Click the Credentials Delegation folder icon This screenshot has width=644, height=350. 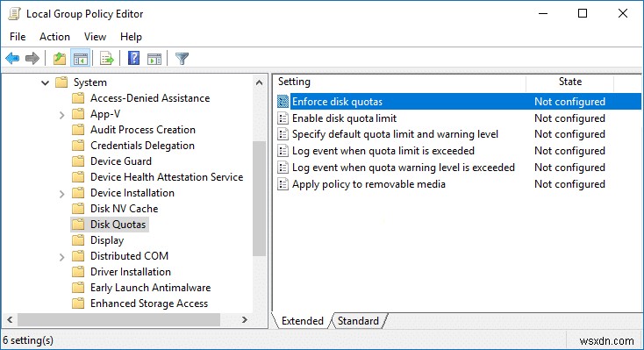78,146
